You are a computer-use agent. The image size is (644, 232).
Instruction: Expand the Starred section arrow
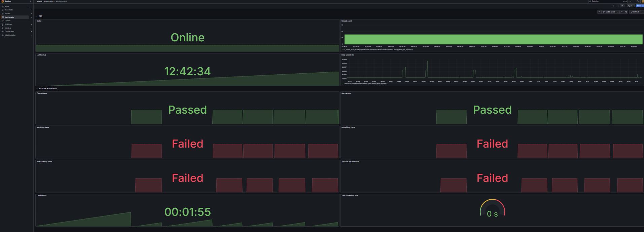[x=32, y=13]
